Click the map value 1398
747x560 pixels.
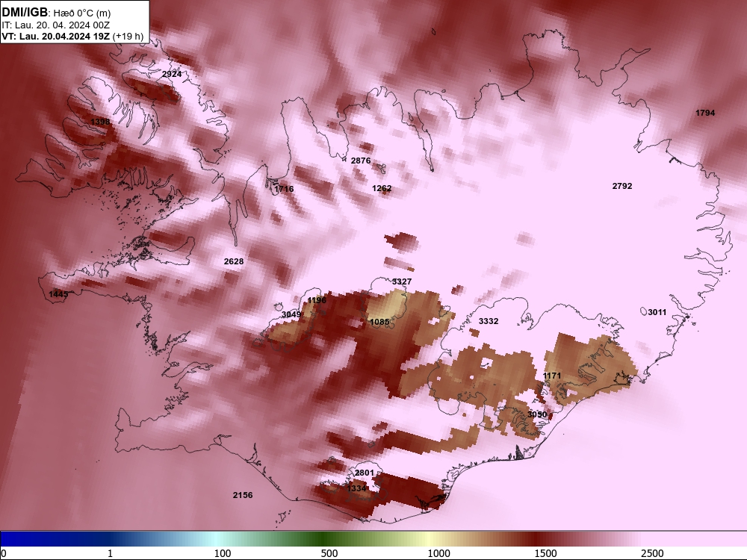[100, 122]
